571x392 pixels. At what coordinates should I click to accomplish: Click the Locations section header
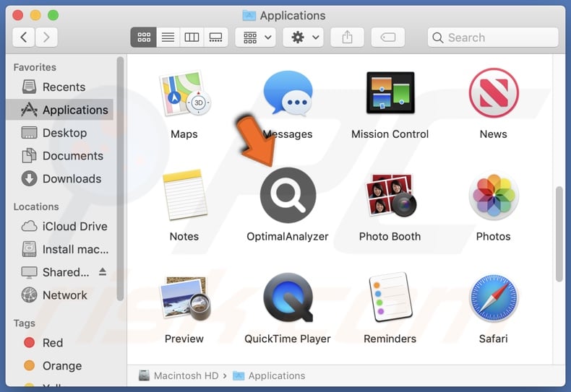point(36,206)
